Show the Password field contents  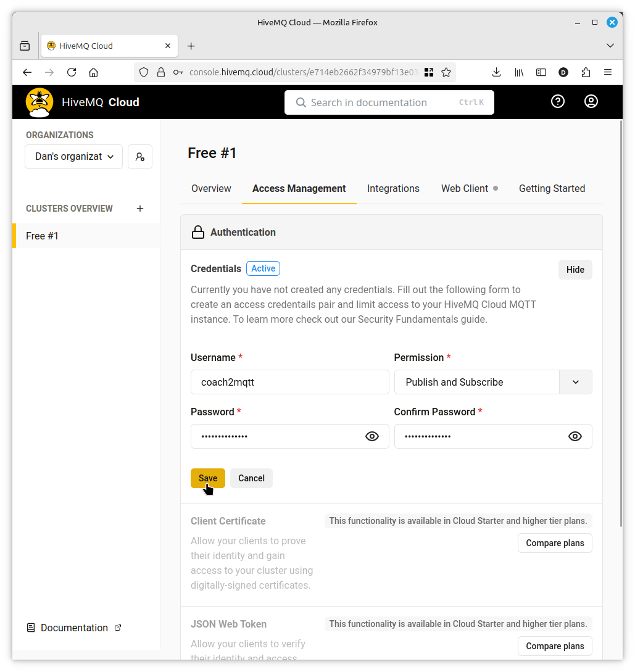(372, 436)
